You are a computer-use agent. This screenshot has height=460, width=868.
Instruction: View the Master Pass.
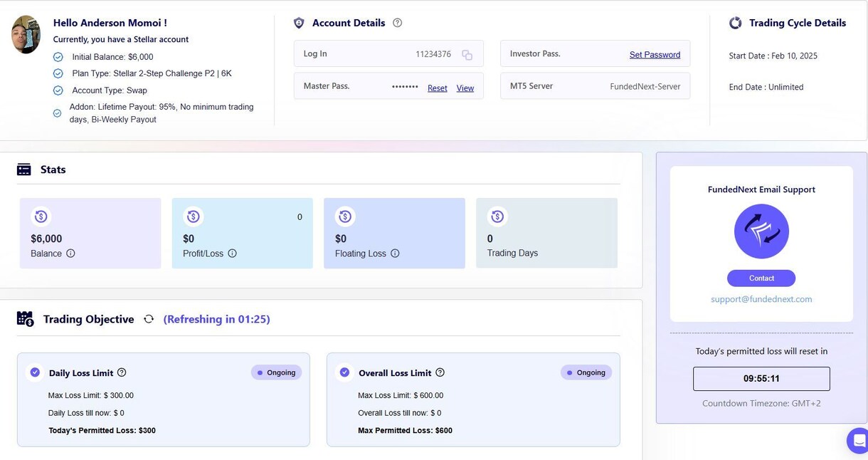pos(465,88)
